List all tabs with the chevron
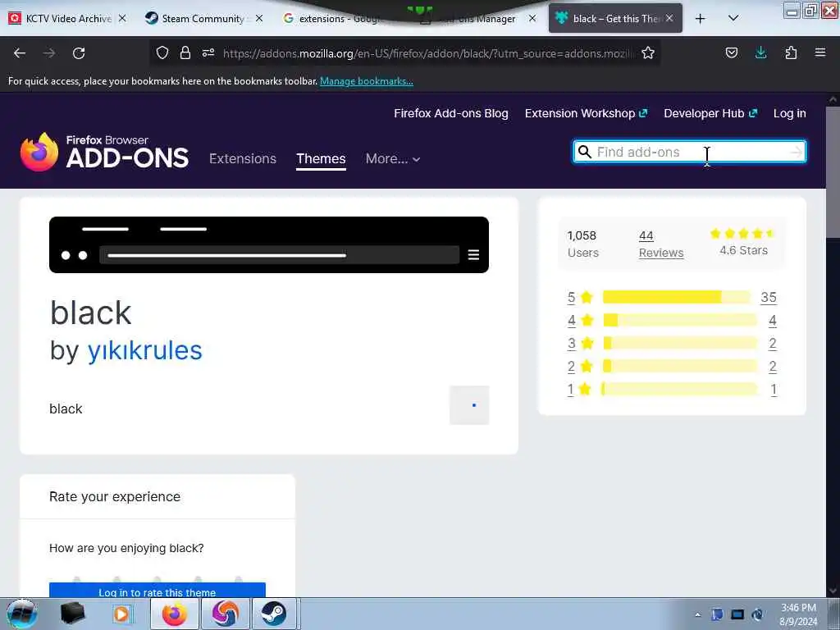Viewport: 840px width, 630px height. pyautogui.click(x=733, y=18)
